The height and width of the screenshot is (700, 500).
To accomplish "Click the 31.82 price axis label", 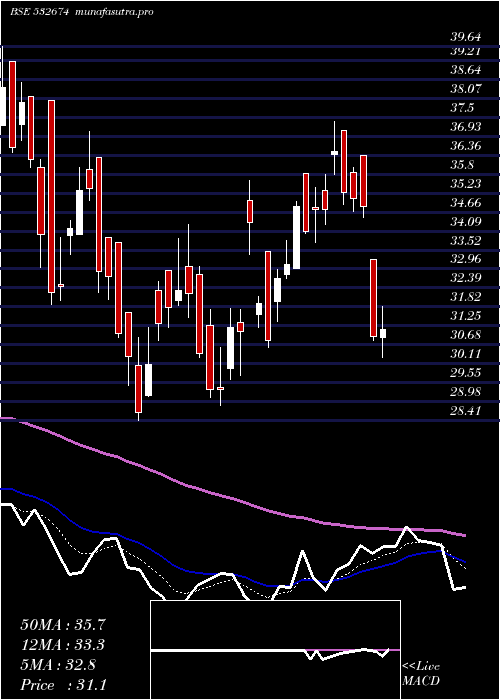I will click(466, 297).
